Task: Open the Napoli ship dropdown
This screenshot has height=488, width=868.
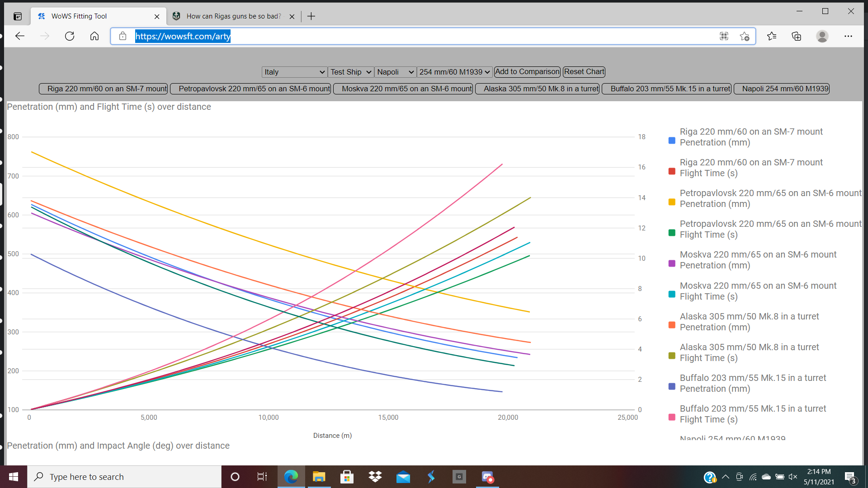Action: (x=395, y=72)
